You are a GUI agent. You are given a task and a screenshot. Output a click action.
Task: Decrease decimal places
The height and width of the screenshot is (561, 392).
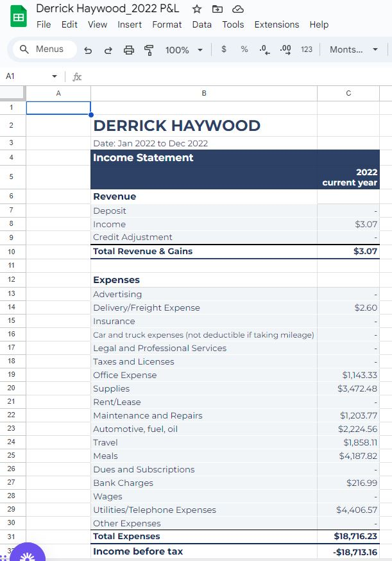[265, 49]
